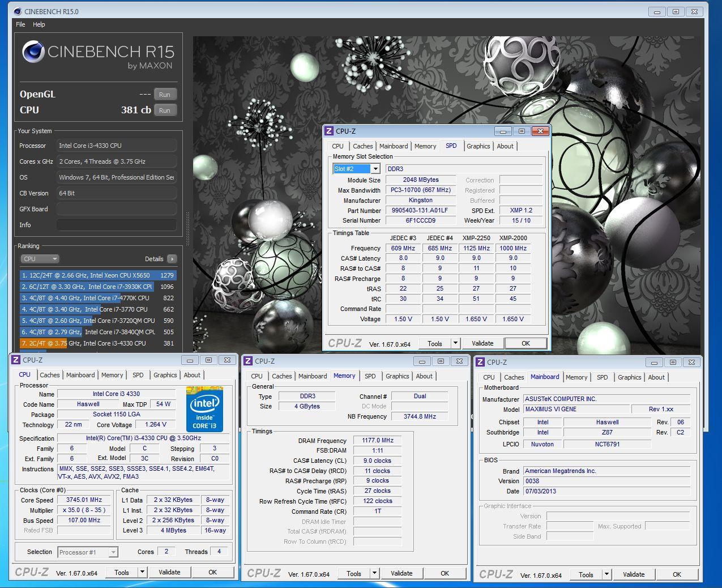Minimize the CPU-Z Mainboard window
Image resolution: width=722 pixels, height=588 pixels.
pos(654,362)
